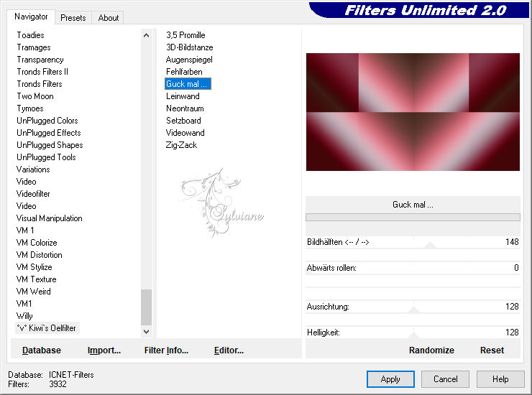Screen dimensions: 532x395
Task: Select the 3D-Bildstanze filter
Action: pos(190,47)
